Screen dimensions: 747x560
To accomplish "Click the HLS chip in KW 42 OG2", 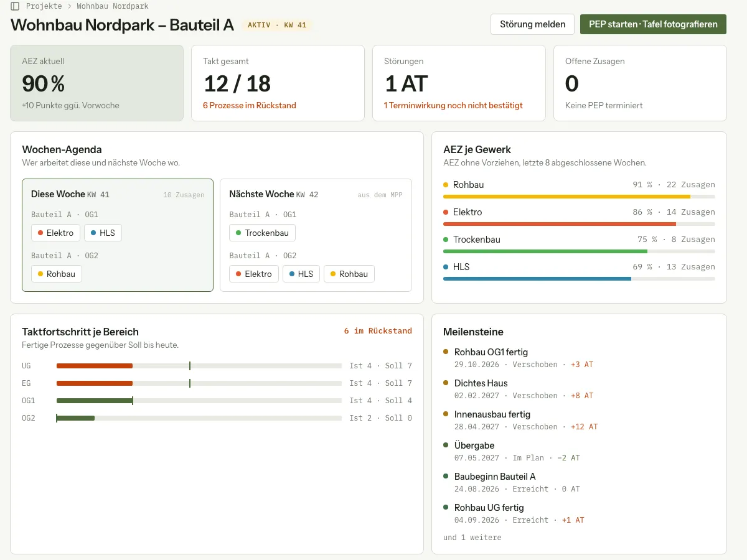I will pyautogui.click(x=301, y=274).
